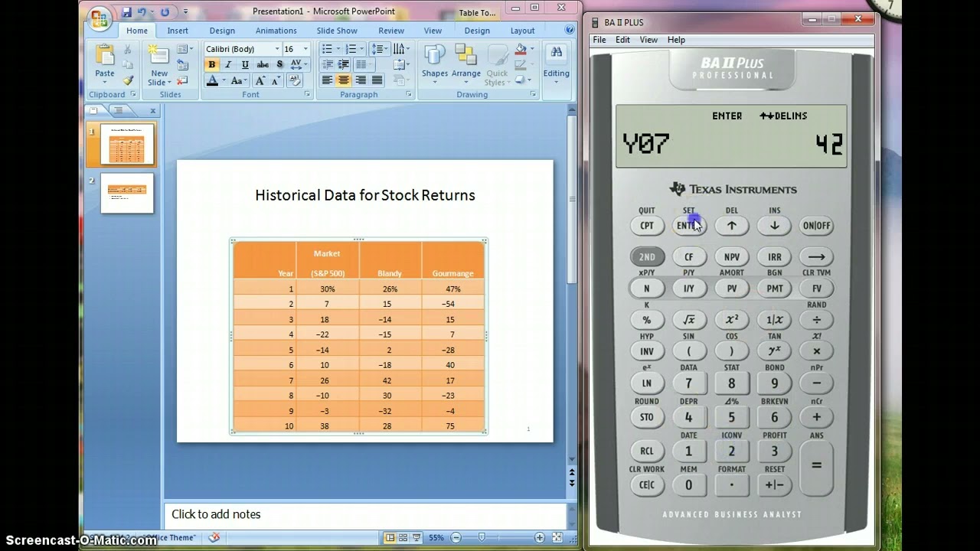Image resolution: width=980 pixels, height=551 pixels.
Task: Click the Paste clipboard icon
Action: [105, 55]
